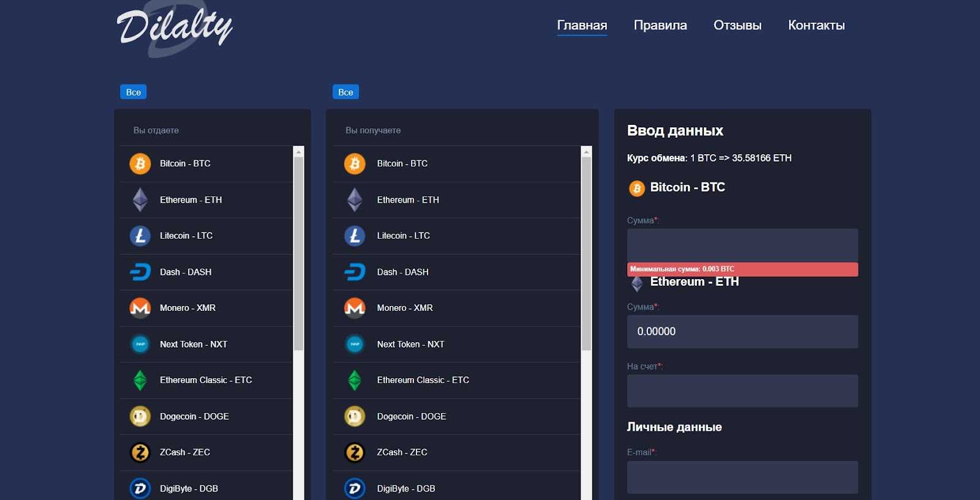
Task: Click the Ввод данных heading
Action: 675,130
